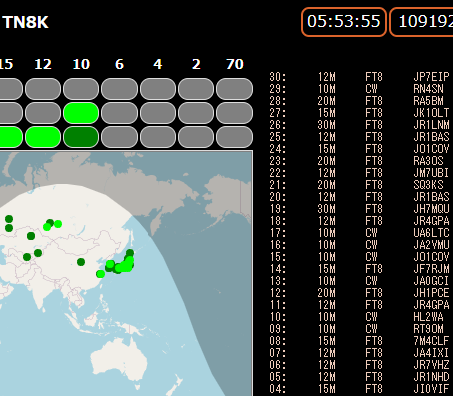Click log entry 09 callsign RT9OM
The width and height of the screenshot is (453, 396).
pyautogui.click(x=428, y=329)
